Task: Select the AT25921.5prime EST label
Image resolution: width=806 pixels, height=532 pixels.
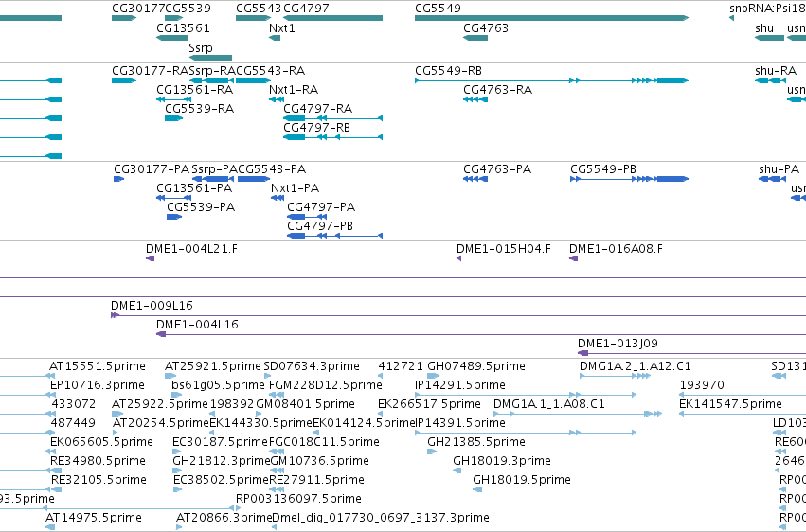Action: (x=213, y=366)
